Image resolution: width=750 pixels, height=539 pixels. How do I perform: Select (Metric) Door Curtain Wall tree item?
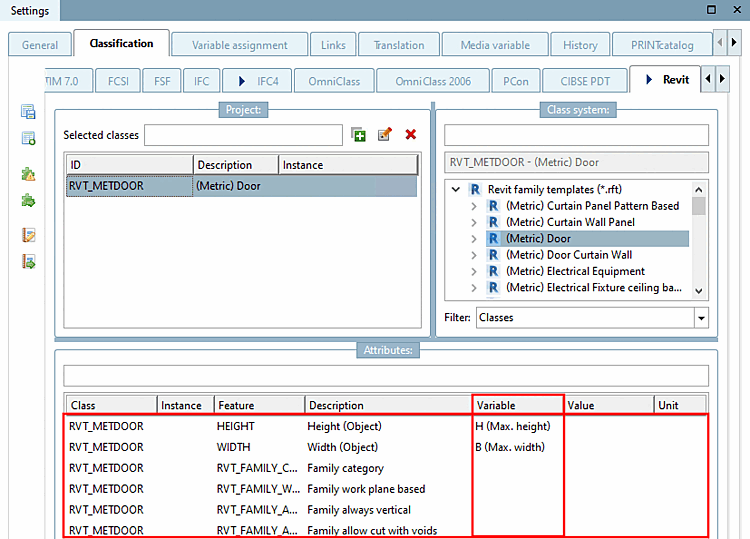click(x=568, y=255)
